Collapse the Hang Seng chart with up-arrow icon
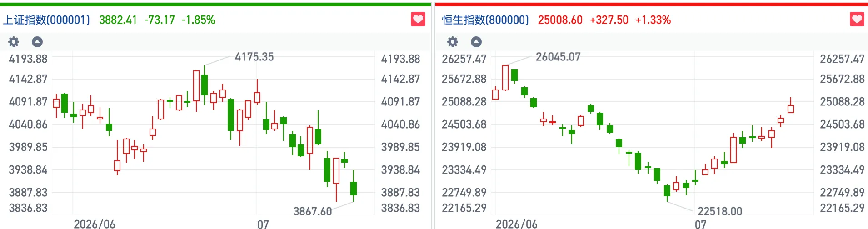The width and height of the screenshot is (868, 229). 476,42
